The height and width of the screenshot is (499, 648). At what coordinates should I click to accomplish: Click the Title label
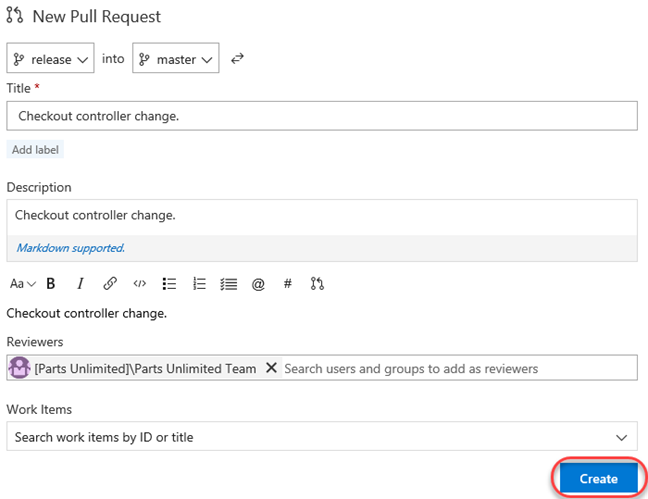(19, 88)
